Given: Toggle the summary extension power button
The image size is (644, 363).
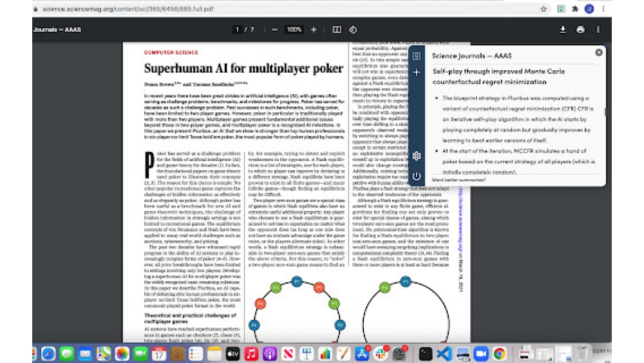Looking at the screenshot, I should (417, 177).
